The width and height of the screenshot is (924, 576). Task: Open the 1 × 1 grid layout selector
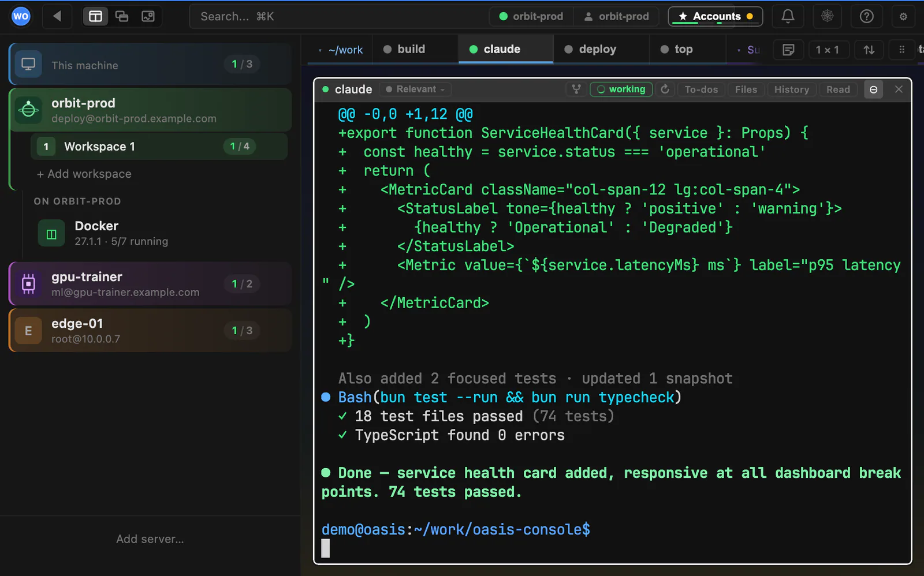[828, 50]
